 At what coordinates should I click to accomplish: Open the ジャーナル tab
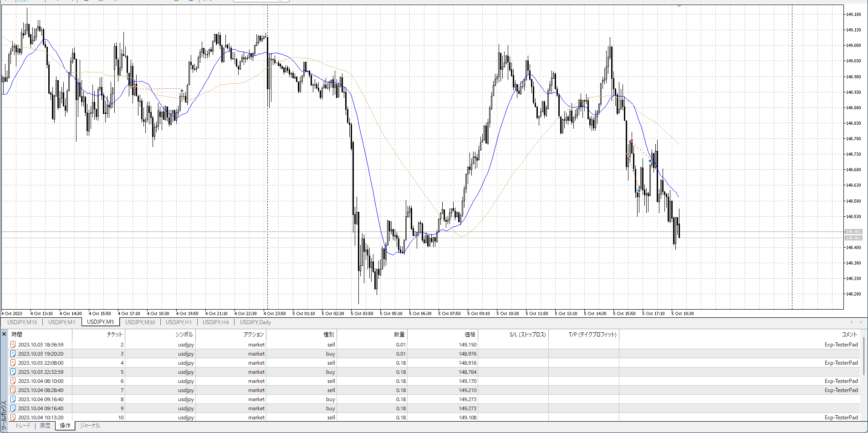pos(90,426)
